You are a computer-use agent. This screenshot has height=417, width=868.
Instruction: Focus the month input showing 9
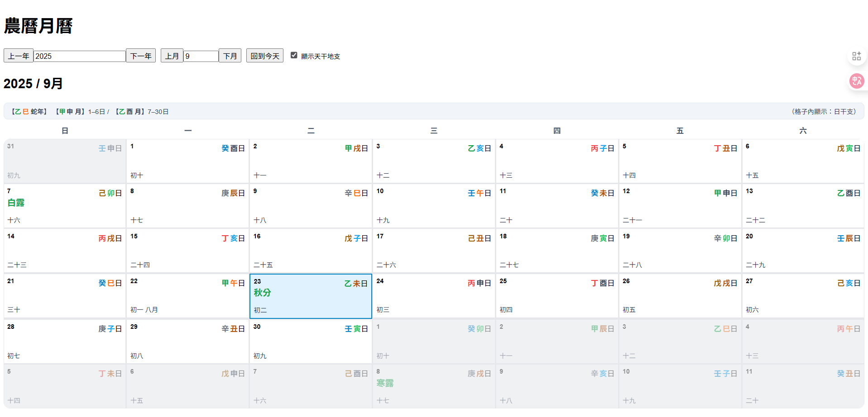(201, 56)
